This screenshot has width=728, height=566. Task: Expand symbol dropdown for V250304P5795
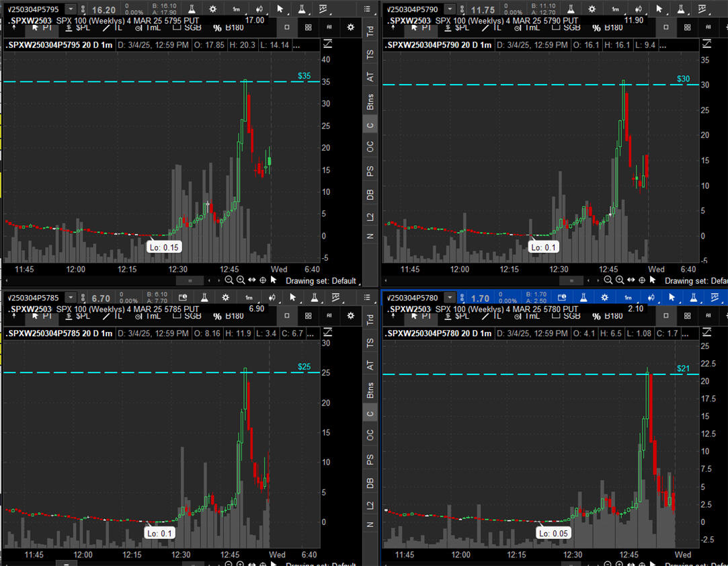click(70, 9)
